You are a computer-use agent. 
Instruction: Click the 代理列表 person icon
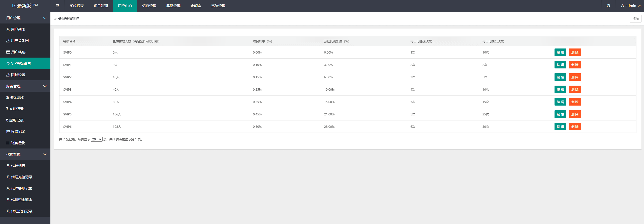[8, 166]
